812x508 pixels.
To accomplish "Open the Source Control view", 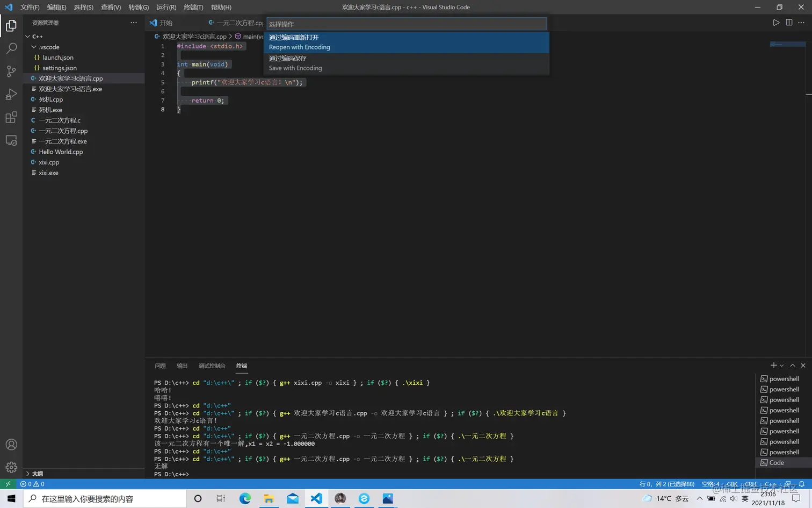I will 11,71.
